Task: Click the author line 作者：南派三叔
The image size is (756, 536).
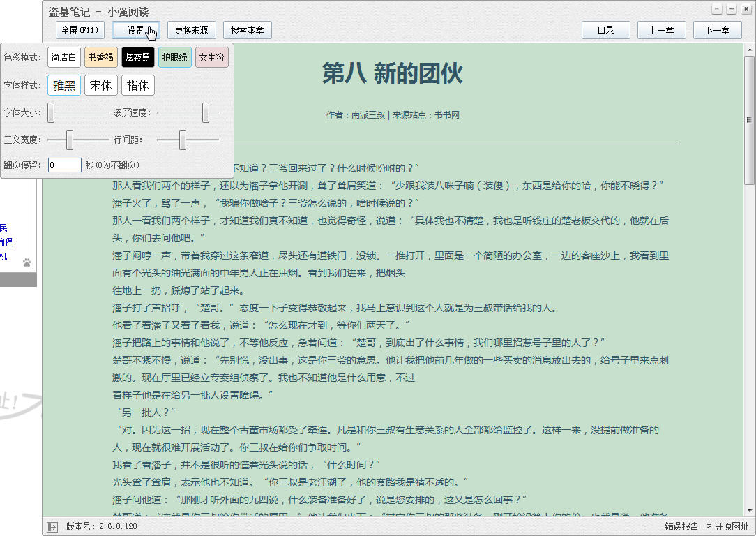Action: click(356, 115)
